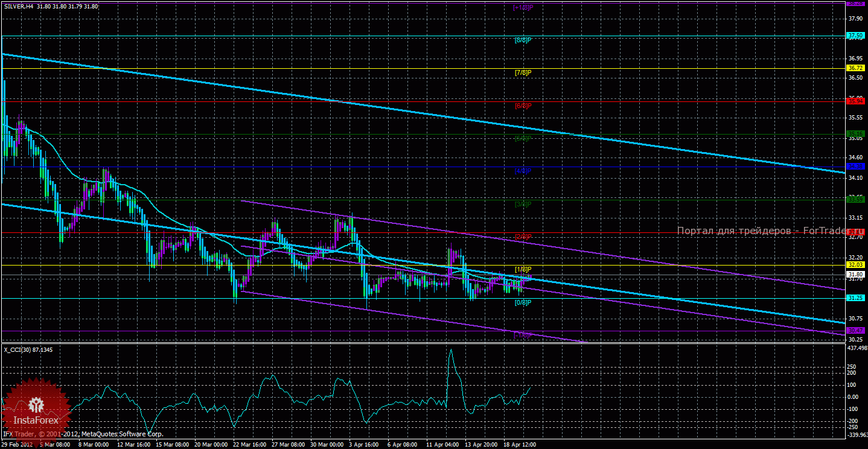Click the [6/8]P red level label
This screenshot has height=449, width=868.
coord(523,106)
